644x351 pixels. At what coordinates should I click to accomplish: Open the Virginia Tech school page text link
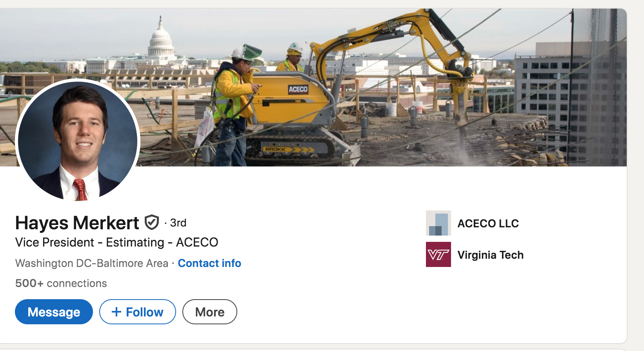[x=490, y=255]
